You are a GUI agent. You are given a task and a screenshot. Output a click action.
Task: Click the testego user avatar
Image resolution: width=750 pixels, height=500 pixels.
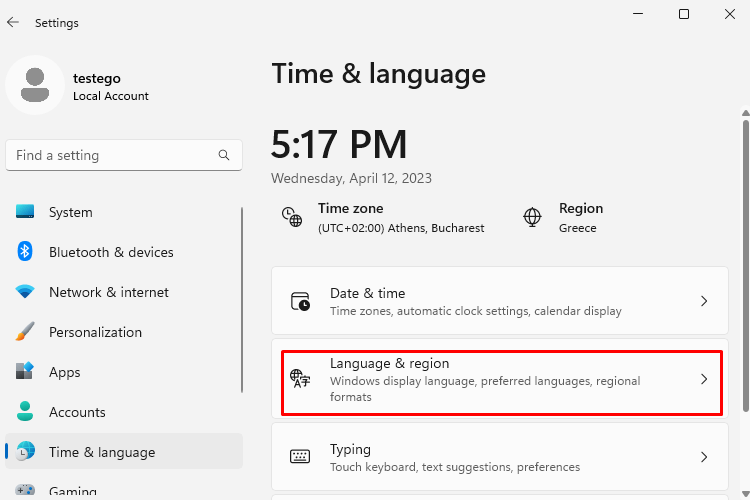[x=35, y=85]
